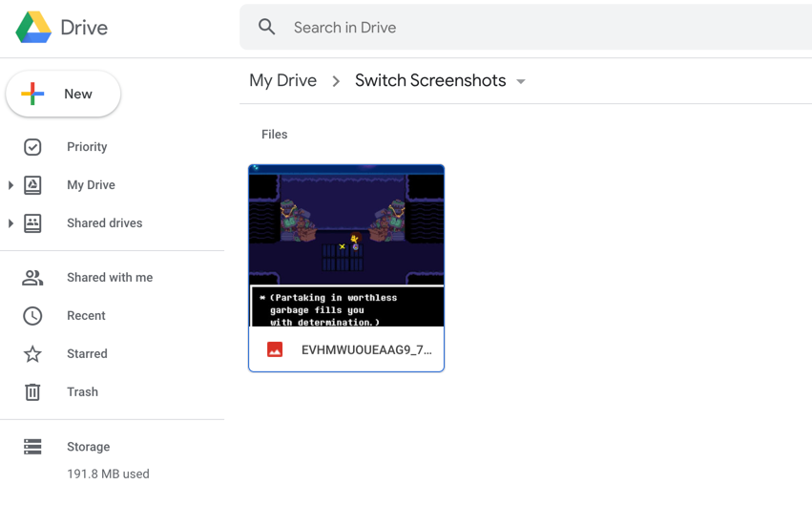Click the colorful plus icon in New
Image resolution: width=812 pixels, height=506 pixels.
32,94
